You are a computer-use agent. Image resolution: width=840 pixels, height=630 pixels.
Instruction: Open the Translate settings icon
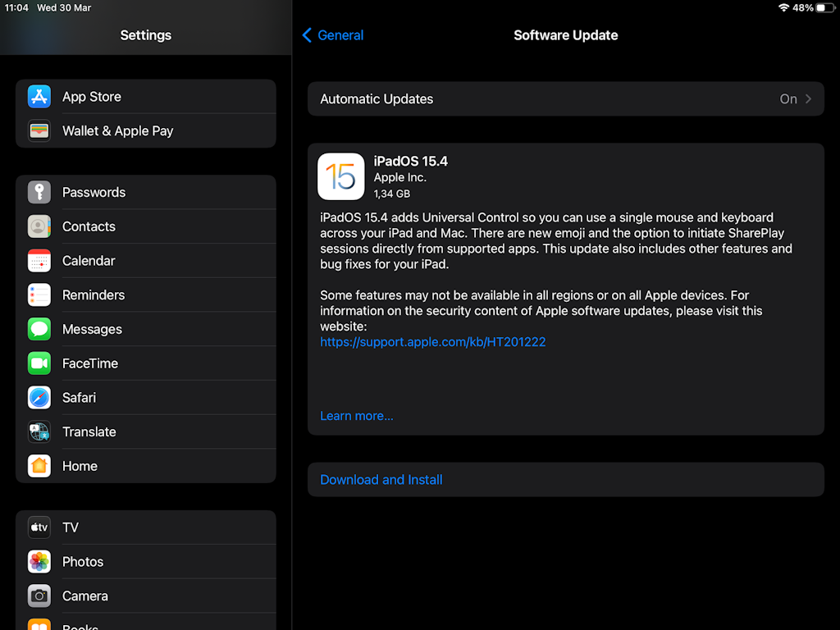[x=39, y=431]
